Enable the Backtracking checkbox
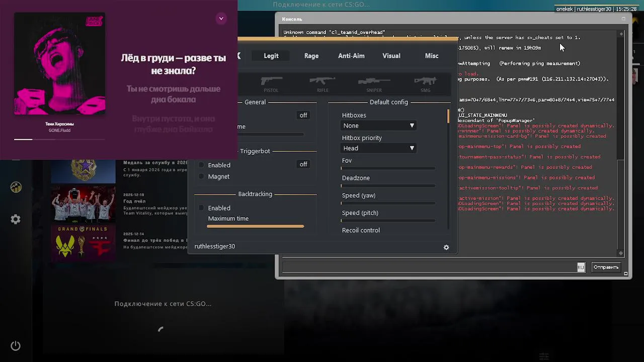This screenshot has height=362, width=644. tap(201, 208)
